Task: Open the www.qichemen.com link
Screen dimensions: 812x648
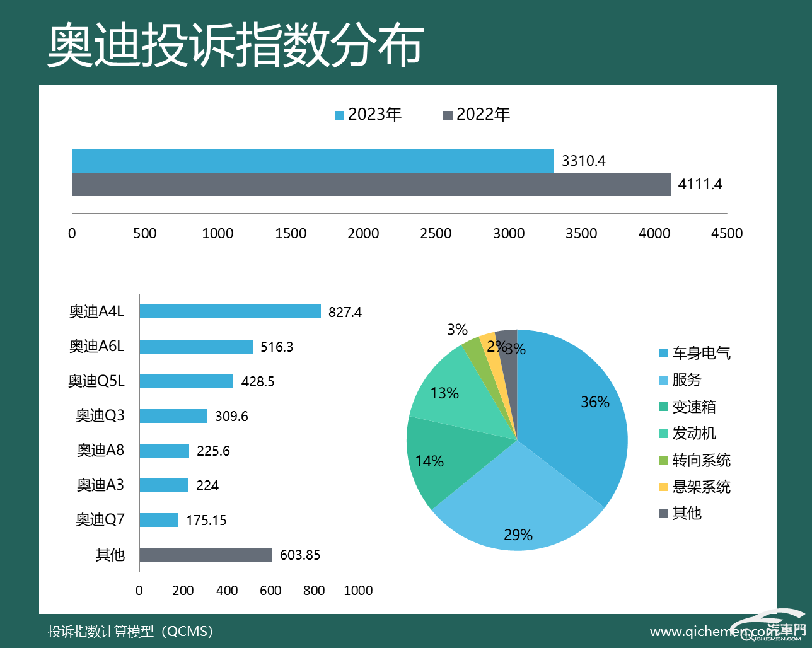Action: [x=715, y=632]
